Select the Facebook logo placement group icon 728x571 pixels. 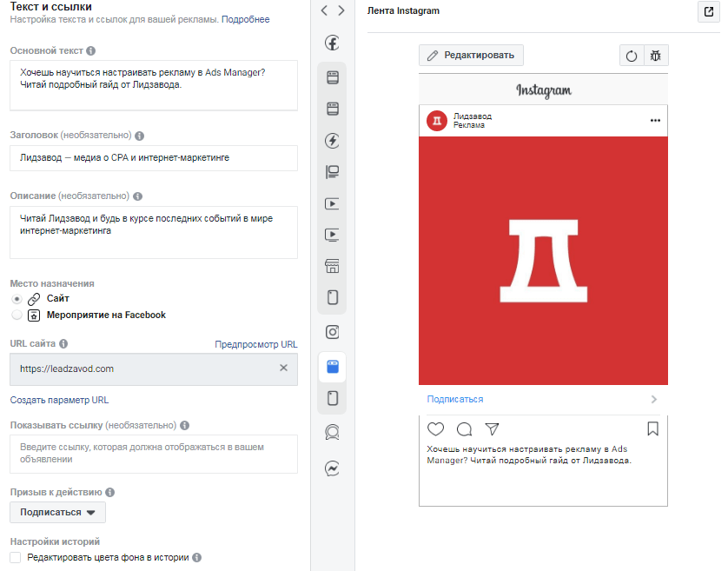coord(332,43)
